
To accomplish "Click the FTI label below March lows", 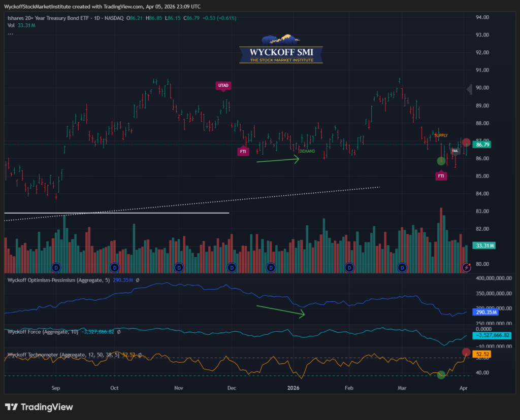I will (441, 176).
